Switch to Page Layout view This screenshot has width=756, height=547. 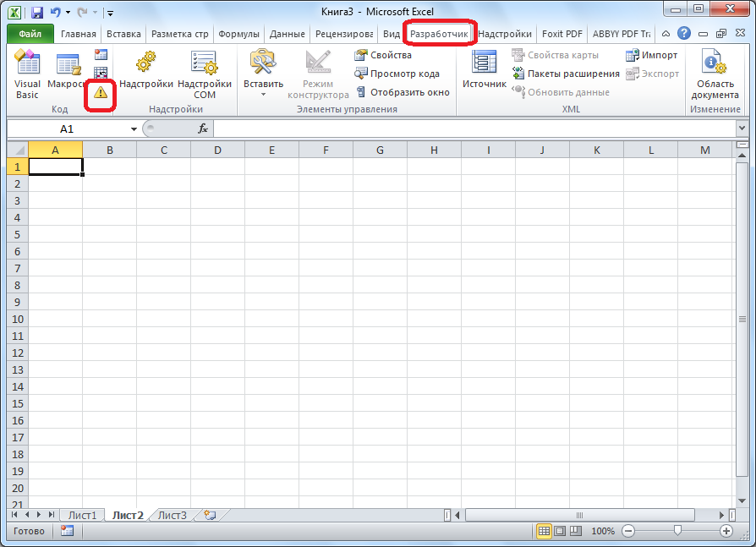tap(560, 531)
